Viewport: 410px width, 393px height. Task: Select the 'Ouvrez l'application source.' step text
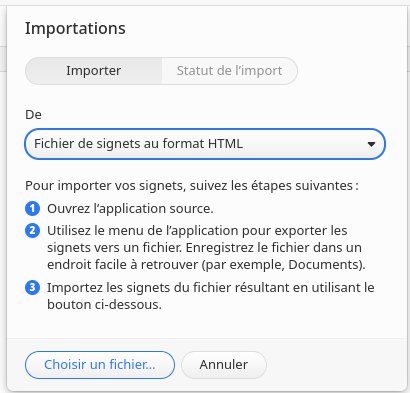coord(130,209)
